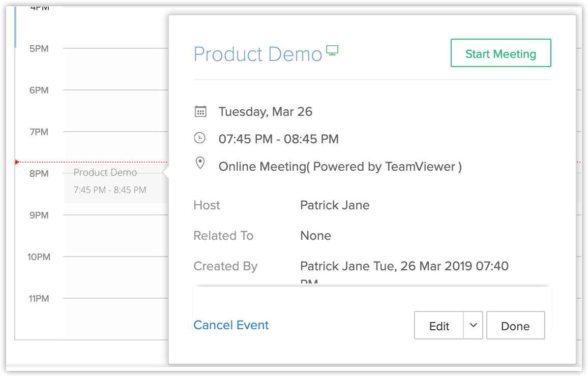Screen dimensions: 588x377
Task: Click the calendar date icon
Action: tap(200, 111)
